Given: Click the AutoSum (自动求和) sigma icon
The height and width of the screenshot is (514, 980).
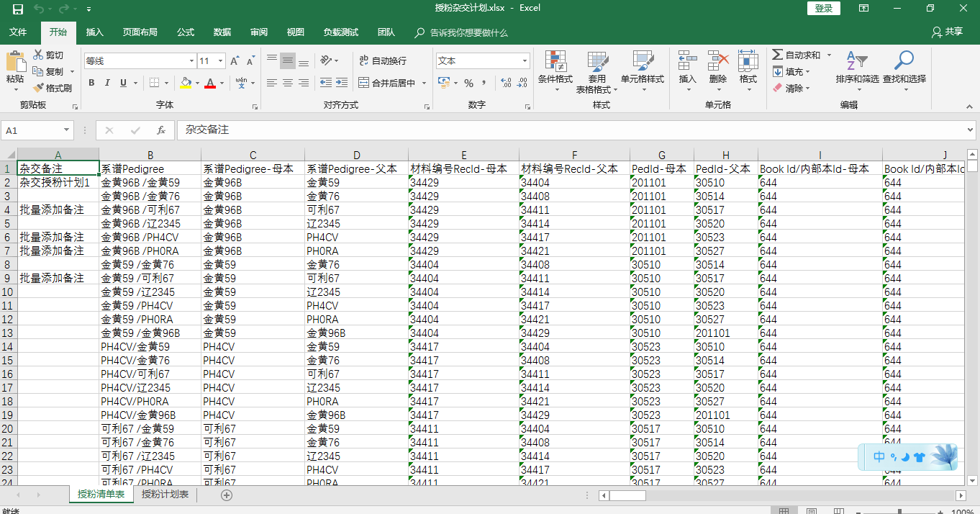Looking at the screenshot, I should 777,55.
